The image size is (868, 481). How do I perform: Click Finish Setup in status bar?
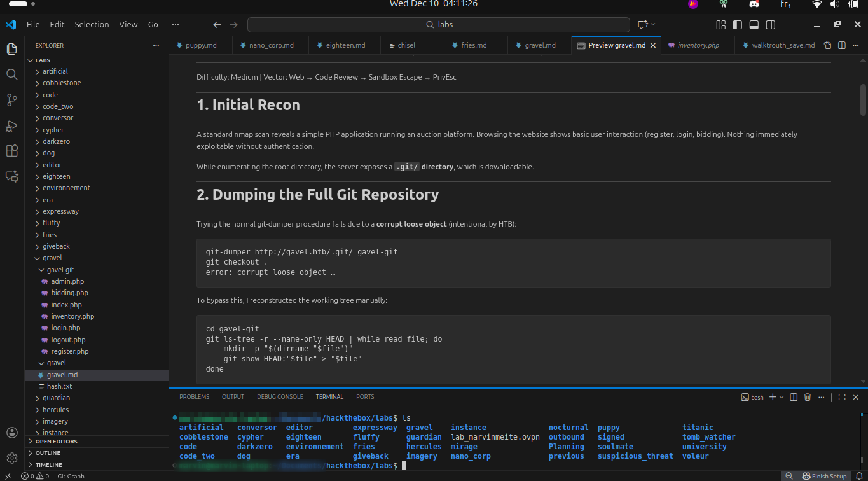pyautogui.click(x=825, y=476)
